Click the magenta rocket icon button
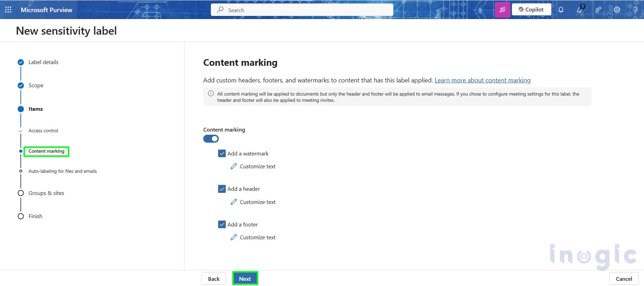644x286 pixels. tap(502, 10)
